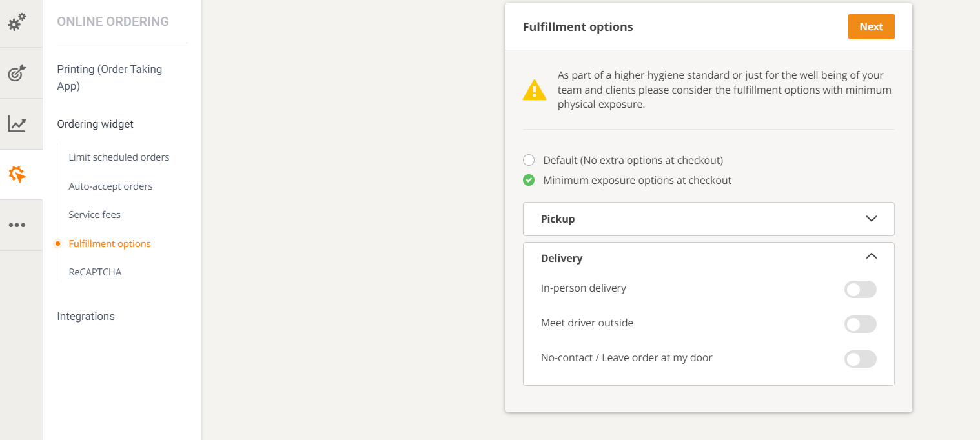The image size is (980, 440).
Task: Select the orange cursor-gear online ordering icon
Action: [17, 174]
